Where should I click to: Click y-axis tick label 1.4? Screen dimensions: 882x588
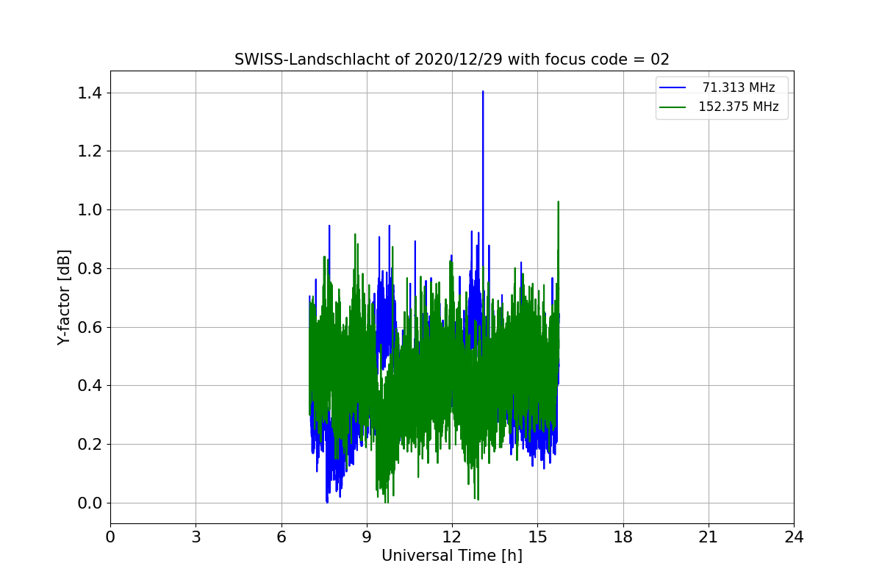[x=90, y=93]
